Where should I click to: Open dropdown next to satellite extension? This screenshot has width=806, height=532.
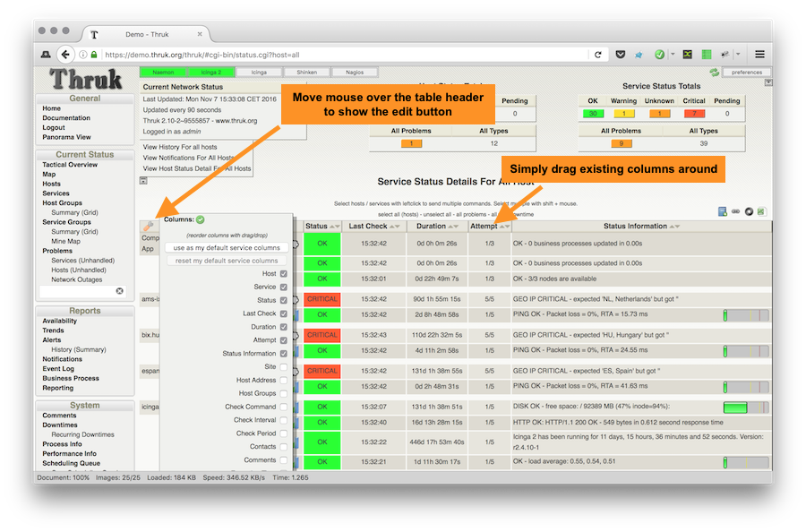(738, 54)
